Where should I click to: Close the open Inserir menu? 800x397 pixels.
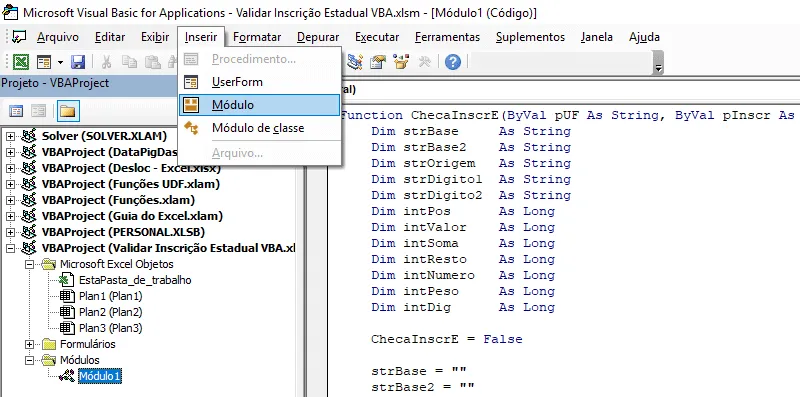201,37
